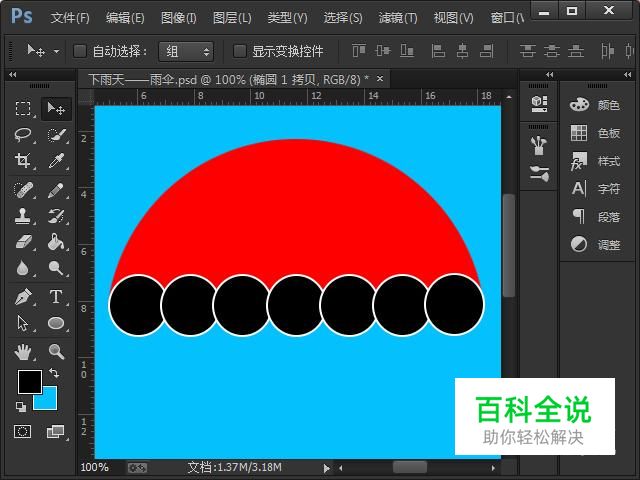Viewport: 640px width, 480px height.
Task: Select the Pen tool
Action: coord(23,297)
